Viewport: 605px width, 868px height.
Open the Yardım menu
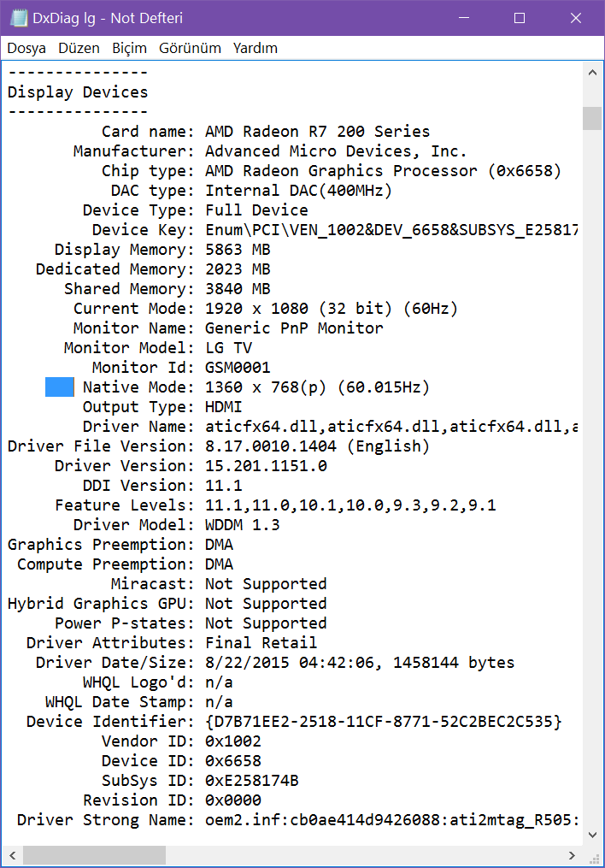(x=255, y=48)
